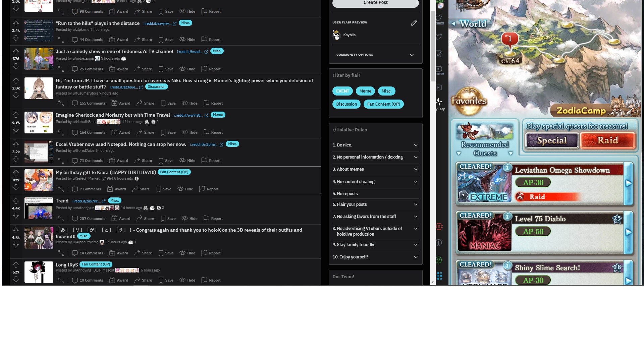Viewport: 644px width, 362px height.
Task: Expand the thumbnail of the Long IRyS post
Action: [61, 280]
